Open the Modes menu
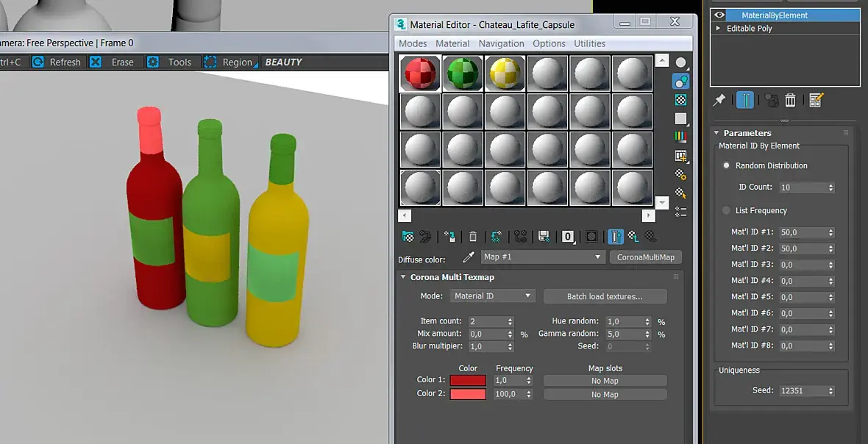 (x=413, y=43)
